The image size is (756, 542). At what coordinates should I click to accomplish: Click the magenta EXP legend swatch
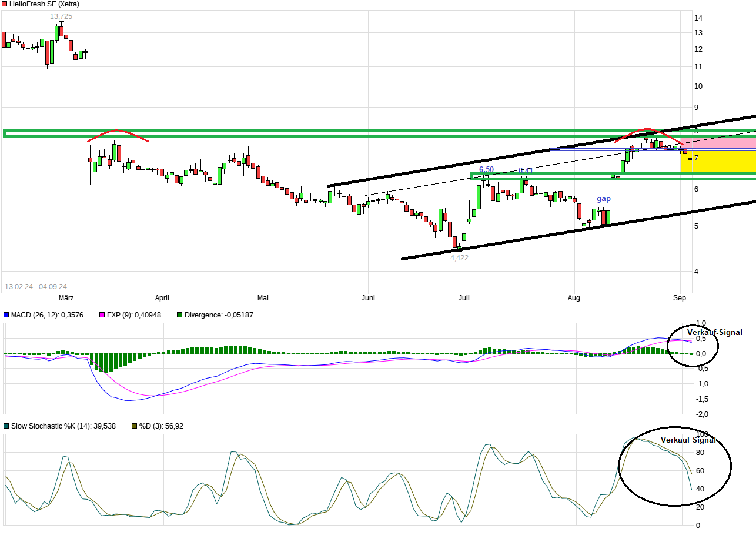(102, 315)
